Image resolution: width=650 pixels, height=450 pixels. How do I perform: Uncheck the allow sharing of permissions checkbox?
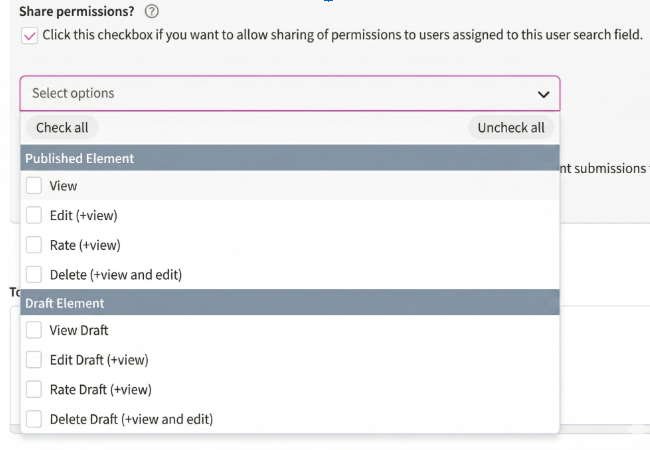(30, 35)
